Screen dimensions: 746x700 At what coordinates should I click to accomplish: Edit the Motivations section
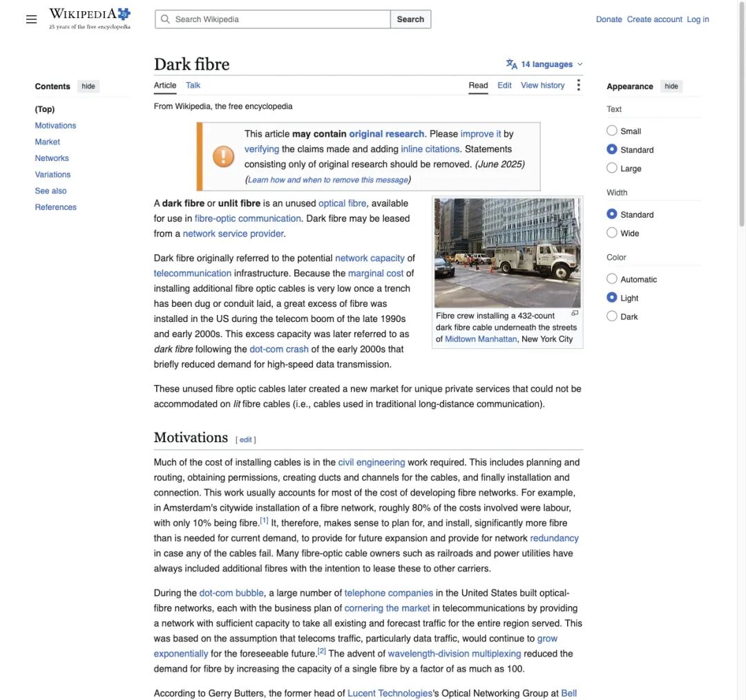[x=245, y=439]
